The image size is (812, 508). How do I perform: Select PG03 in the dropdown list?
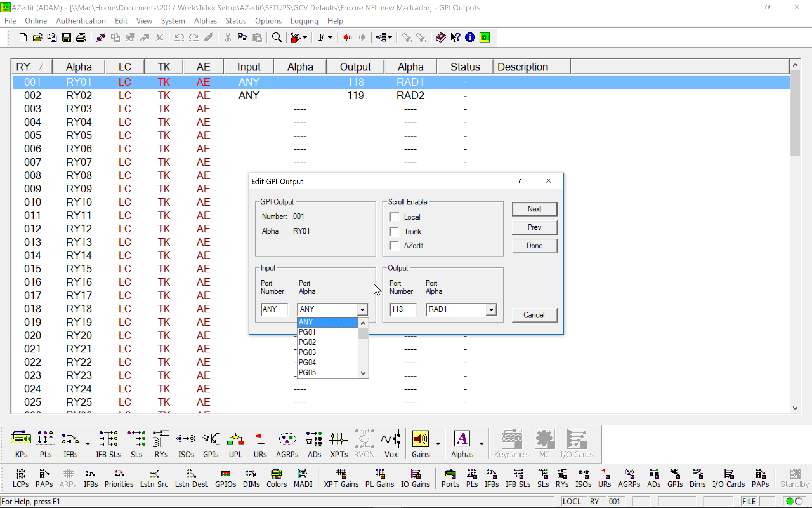coord(328,352)
